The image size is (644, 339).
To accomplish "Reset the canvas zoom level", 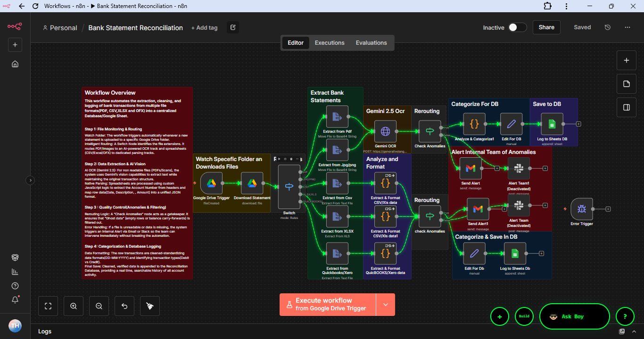I will point(124,306).
